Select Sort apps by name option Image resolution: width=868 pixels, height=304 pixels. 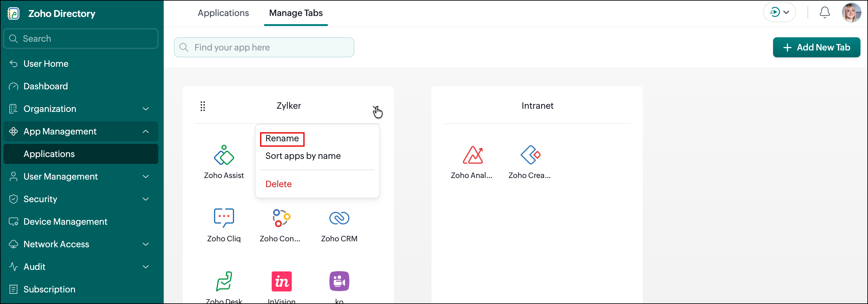[x=303, y=156]
